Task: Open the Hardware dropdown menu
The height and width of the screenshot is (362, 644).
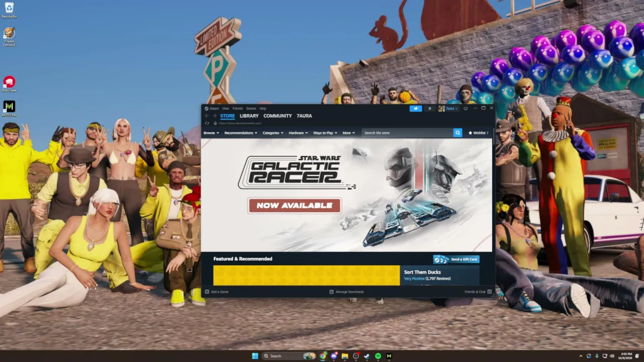Action: point(298,133)
